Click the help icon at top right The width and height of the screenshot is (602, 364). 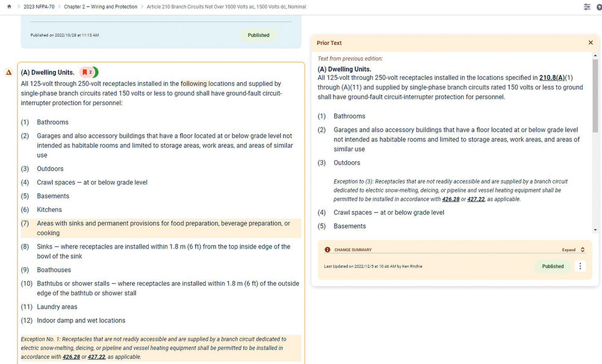pos(599,7)
